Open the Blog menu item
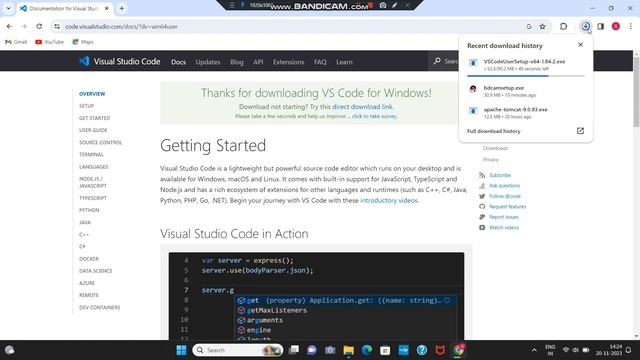640x360 pixels. click(237, 62)
